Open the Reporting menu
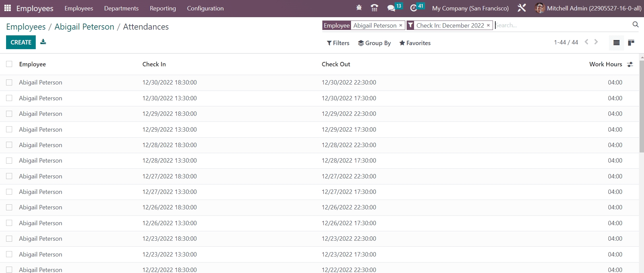 coord(163,8)
